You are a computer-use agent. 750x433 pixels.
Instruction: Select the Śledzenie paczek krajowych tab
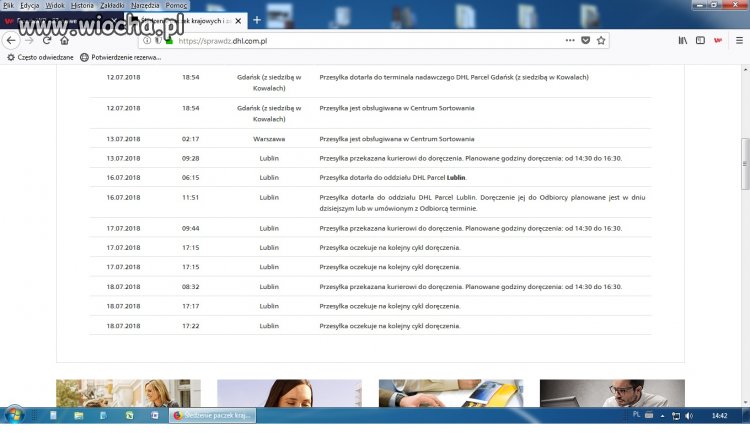[x=187, y=21]
